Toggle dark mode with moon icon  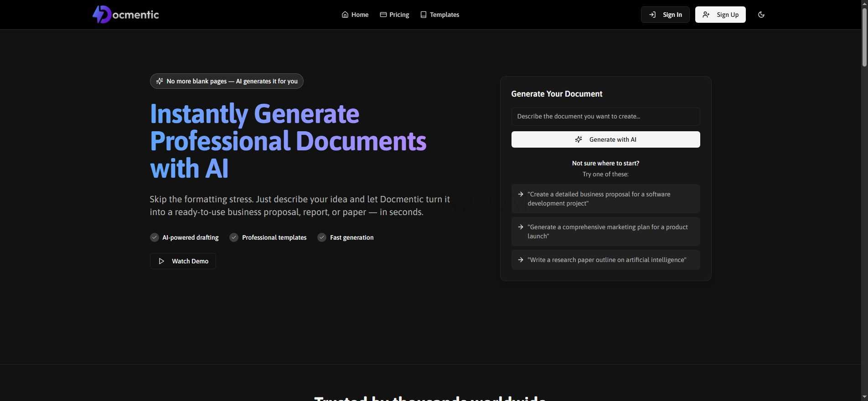(761, 15)
